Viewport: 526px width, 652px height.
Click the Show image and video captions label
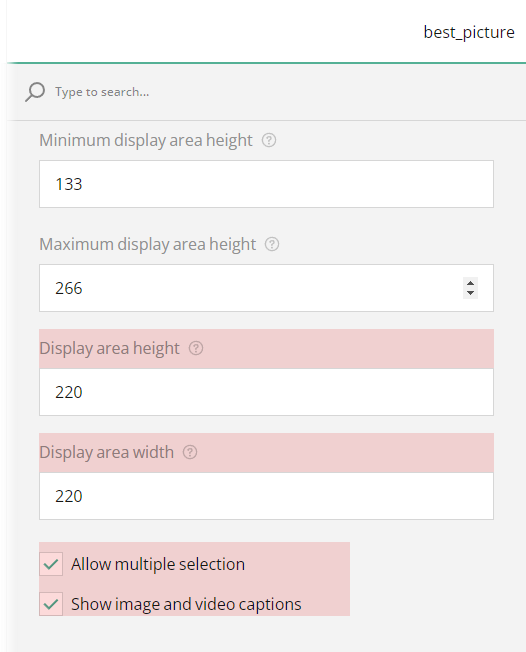tap(186, 604)
